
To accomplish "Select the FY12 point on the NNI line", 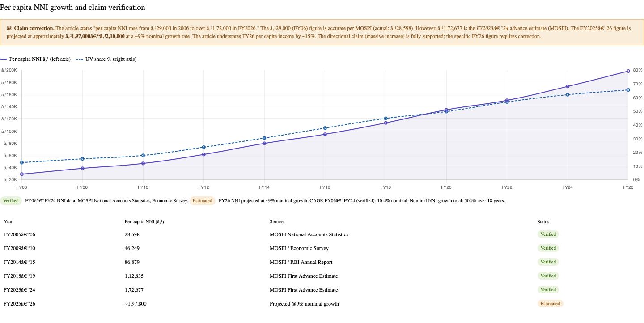I will coord(203,154).
